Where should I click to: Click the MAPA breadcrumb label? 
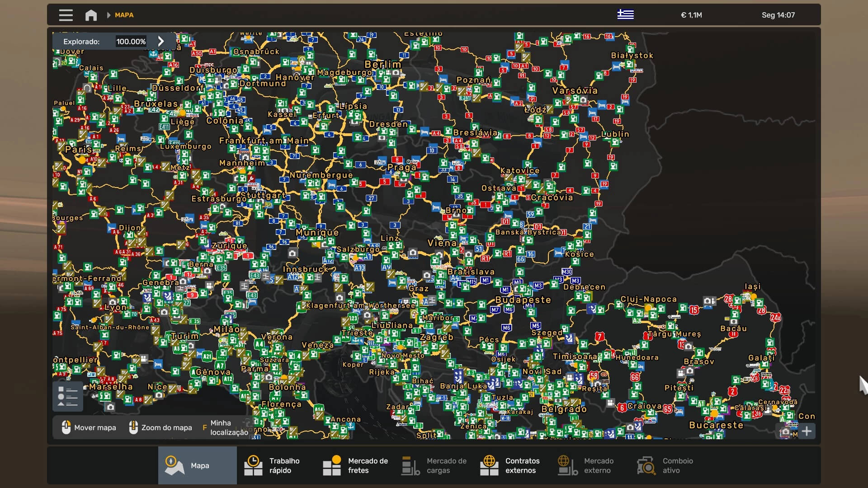(124, 15)
